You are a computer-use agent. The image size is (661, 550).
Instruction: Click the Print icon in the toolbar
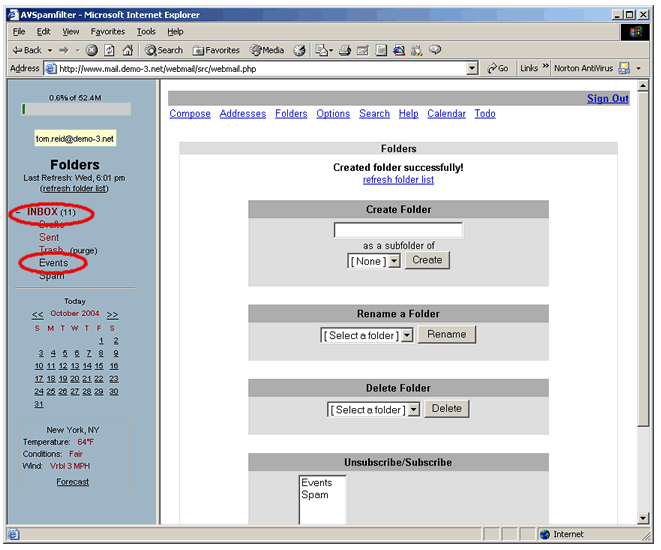tap(345, 50)
